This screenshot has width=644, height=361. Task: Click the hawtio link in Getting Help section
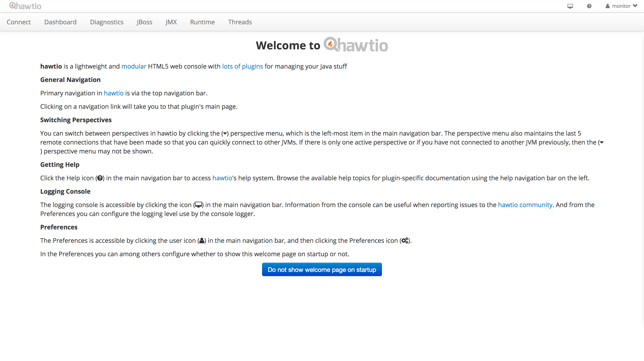coord(222,178)
